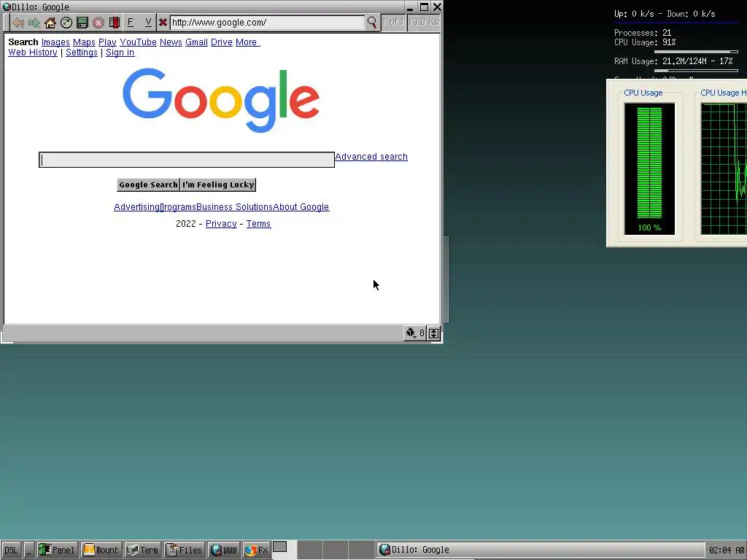Click the Google Search button

click(148, 184)
